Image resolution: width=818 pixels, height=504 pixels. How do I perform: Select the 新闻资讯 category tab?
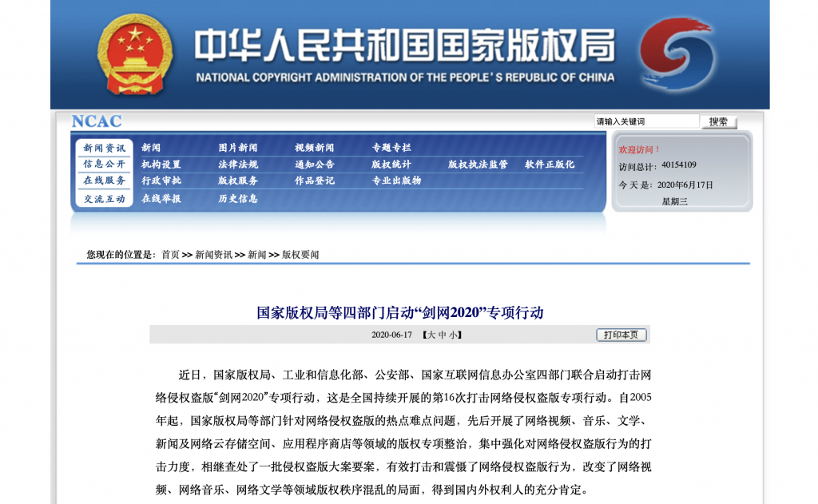(x=105, y=148)
